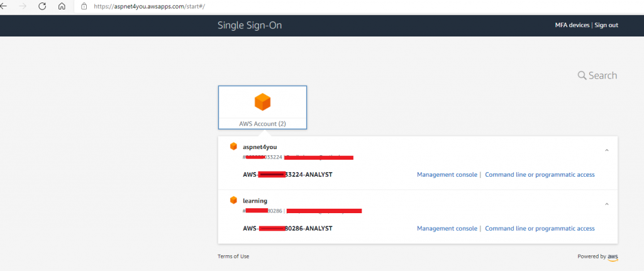The height and width of the screenshot is (271, 644).
Task: Open Command line access for aspnet4you
Action: (x=540, y=175)
